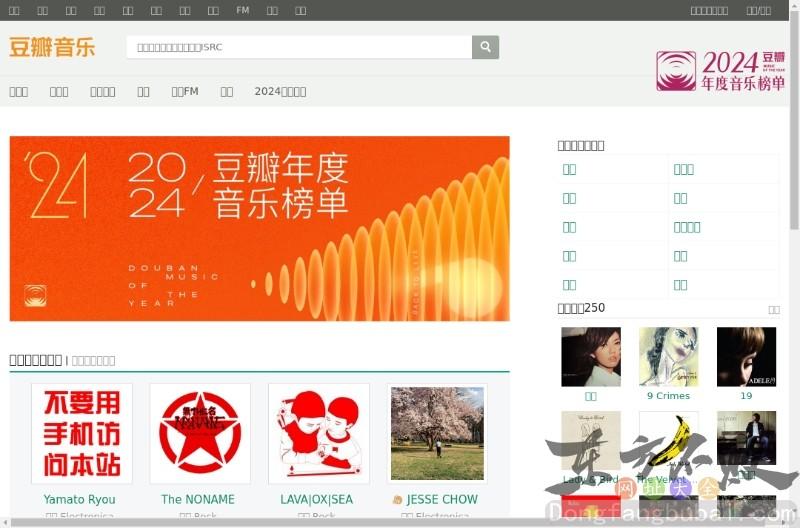Open the Adele 19 album cover
Screen dimensions: 800x528
(x=746, y=357)
